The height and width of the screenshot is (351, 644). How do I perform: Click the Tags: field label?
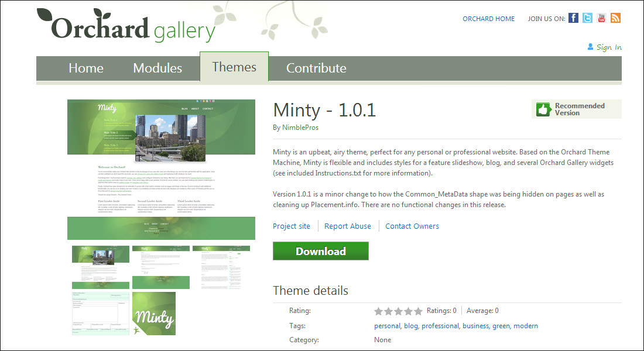click(x=297, y=326)
